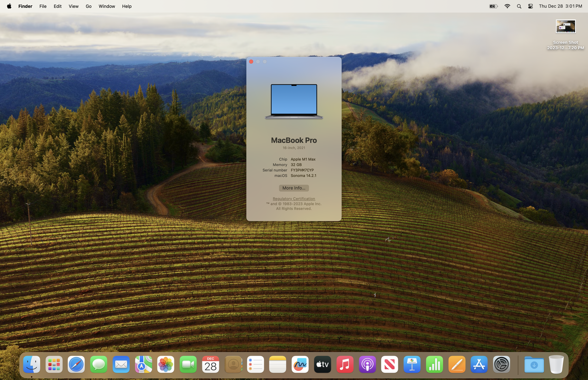Launch Numbers from the Dock
This screenshot has height=380, width=588.
coord(435,364)
